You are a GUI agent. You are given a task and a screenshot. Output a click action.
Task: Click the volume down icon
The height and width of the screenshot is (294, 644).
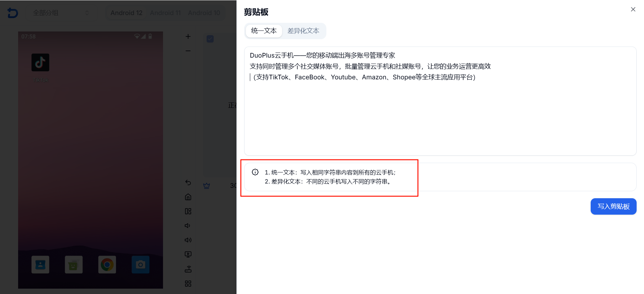click(187, 226)
